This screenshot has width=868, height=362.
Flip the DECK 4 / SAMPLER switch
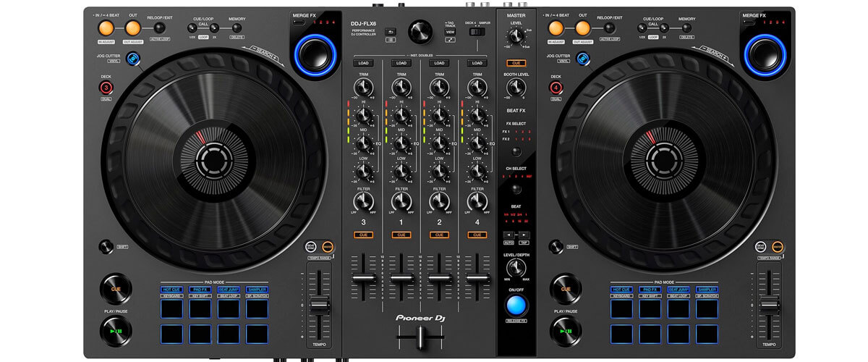pos(476,31)
